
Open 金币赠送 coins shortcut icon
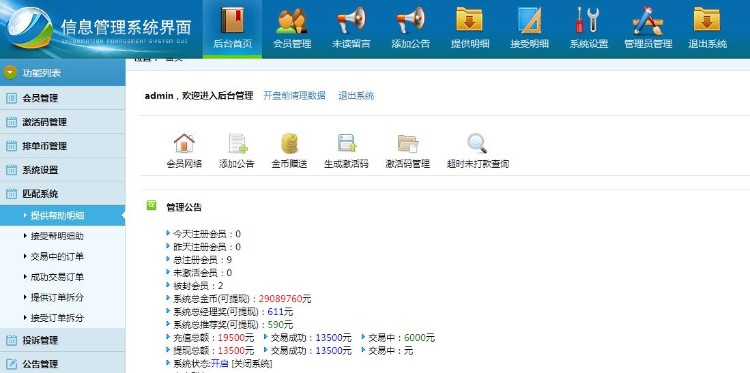click(289, 143)
